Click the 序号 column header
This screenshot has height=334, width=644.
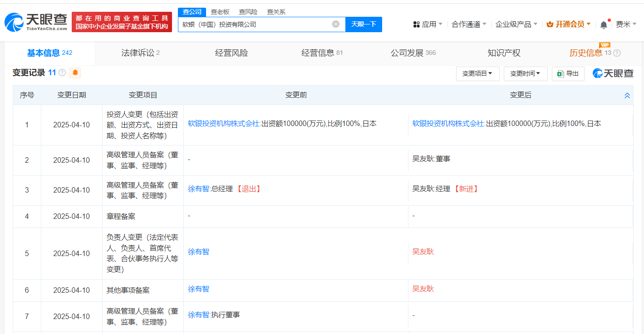coord(27,95)
